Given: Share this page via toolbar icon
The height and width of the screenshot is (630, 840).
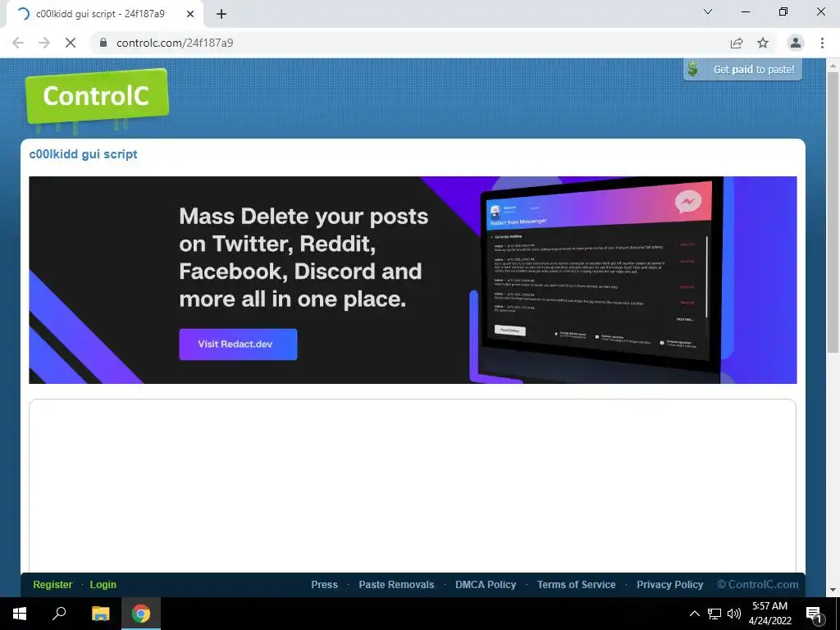Looking at the screenshot, I should (x=737, y=43).
